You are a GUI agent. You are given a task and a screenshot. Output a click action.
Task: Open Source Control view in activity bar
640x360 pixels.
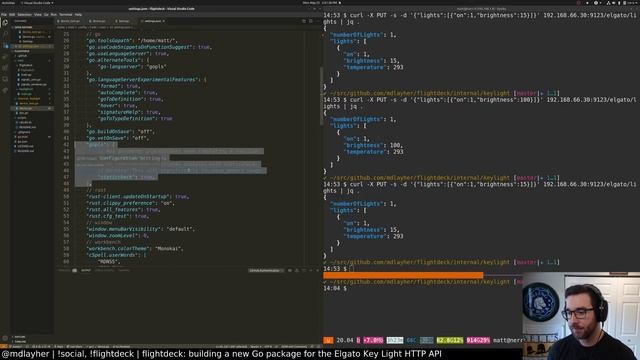tap(5, 45)
